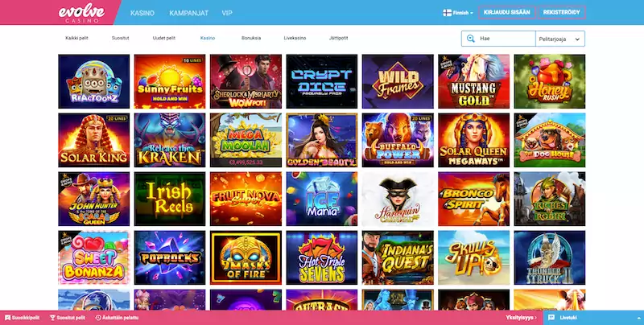This screenshot has width=644, height=325.
Task: Click the Kirjaudu sisään button
Action: click(x=507, y=12)
